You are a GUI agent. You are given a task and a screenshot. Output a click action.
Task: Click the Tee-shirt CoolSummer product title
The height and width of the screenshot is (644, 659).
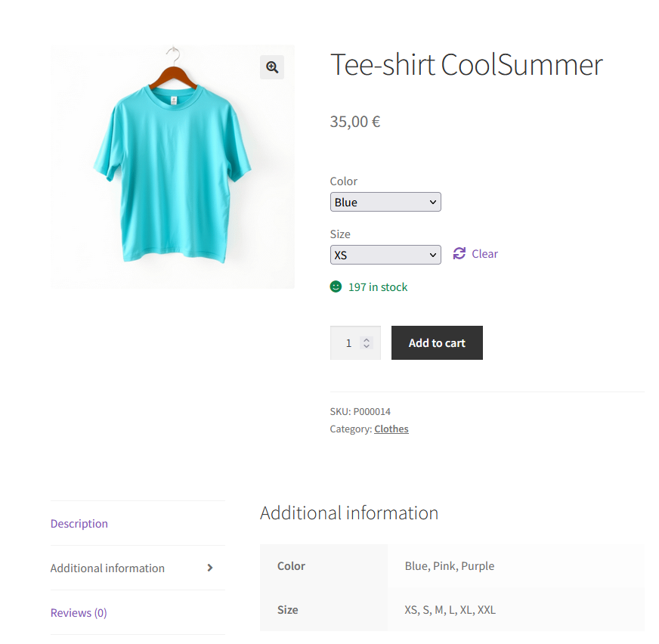466,65
